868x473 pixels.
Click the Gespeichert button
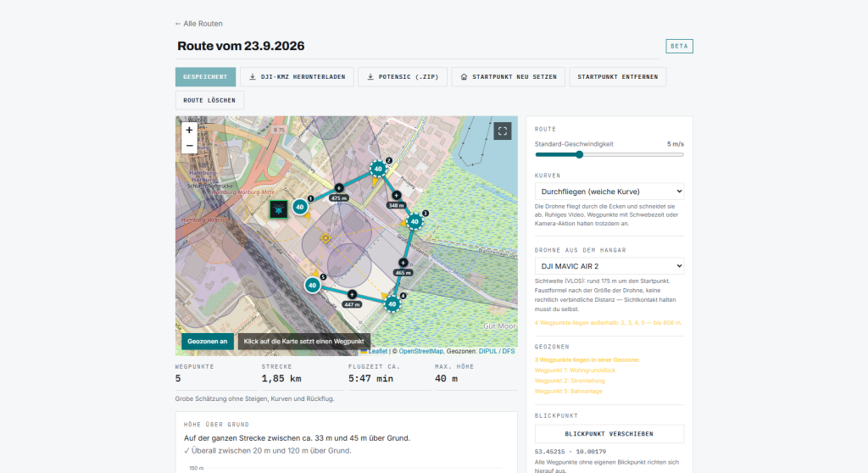tap(205, 77)
